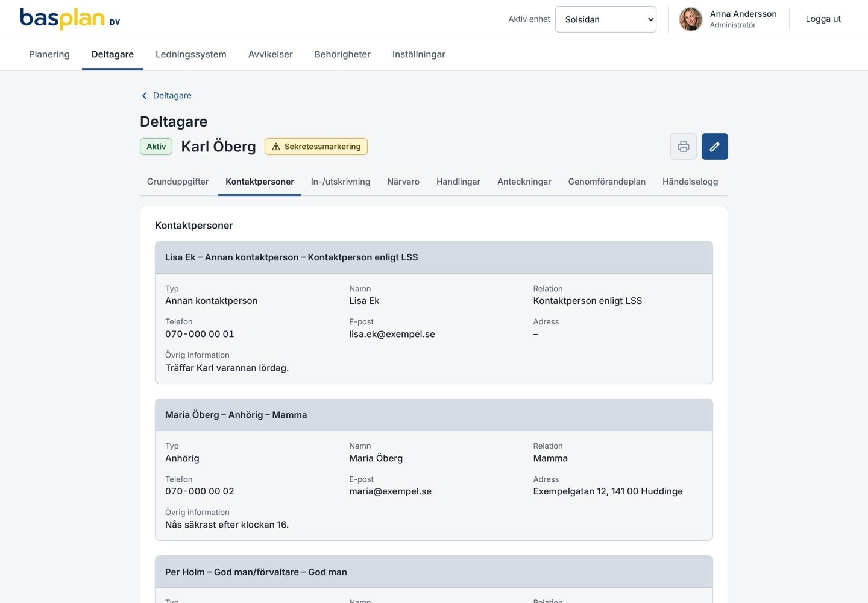Select Deltagare in main navigation

[x=113, y=54]
